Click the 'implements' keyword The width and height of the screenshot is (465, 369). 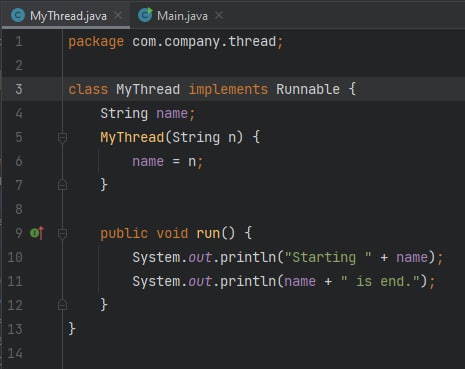click(x=228, y=90)
